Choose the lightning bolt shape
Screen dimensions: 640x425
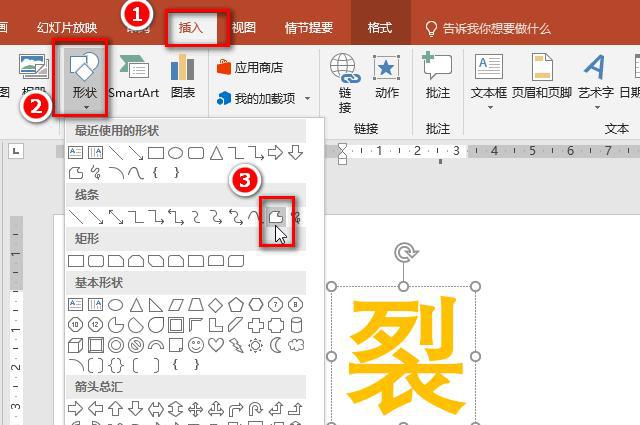tap(236, 345)
